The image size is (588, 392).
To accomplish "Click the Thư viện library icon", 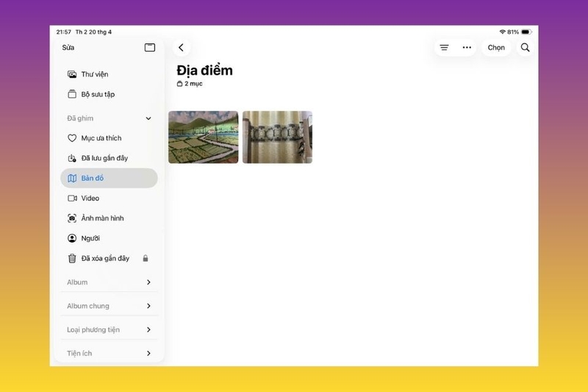I will (72, 74).
